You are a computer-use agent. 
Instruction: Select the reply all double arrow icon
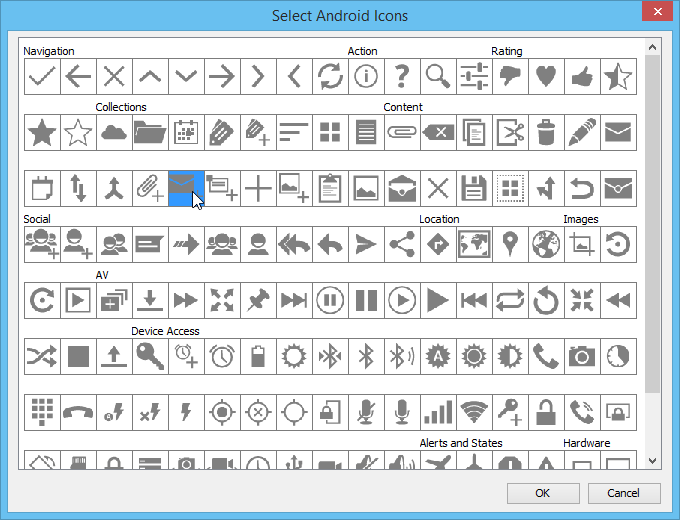[294, 244]
